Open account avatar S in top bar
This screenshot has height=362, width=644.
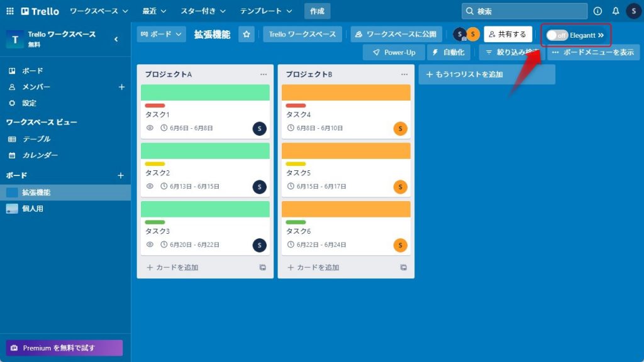[633, 11]
